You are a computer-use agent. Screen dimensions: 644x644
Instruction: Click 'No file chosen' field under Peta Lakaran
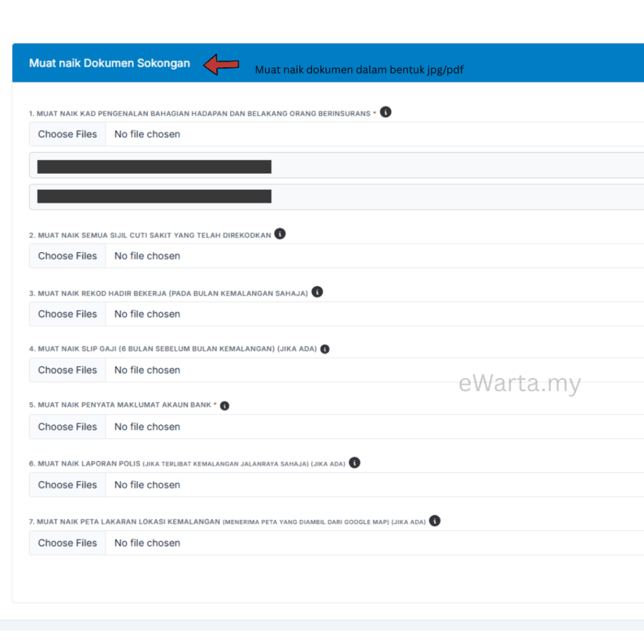[x=375, y=543]
